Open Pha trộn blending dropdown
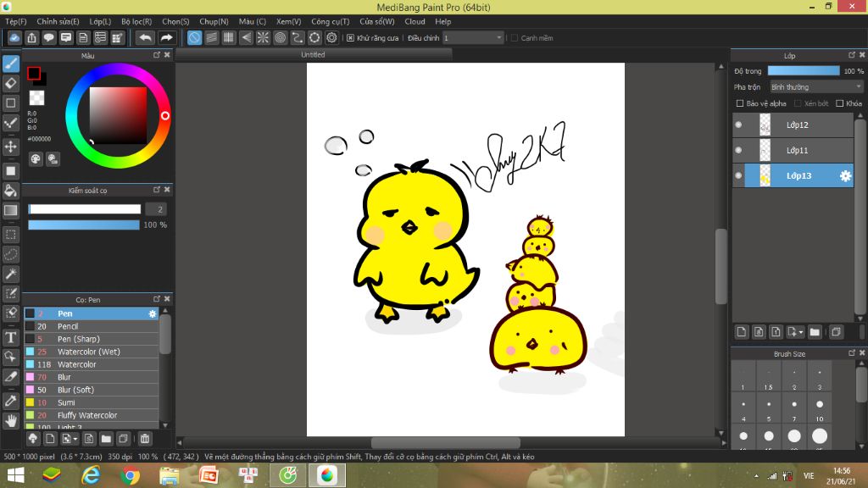The width and height of the screenshot is (868, 488). pyautogui.click(x=816, y=87)
